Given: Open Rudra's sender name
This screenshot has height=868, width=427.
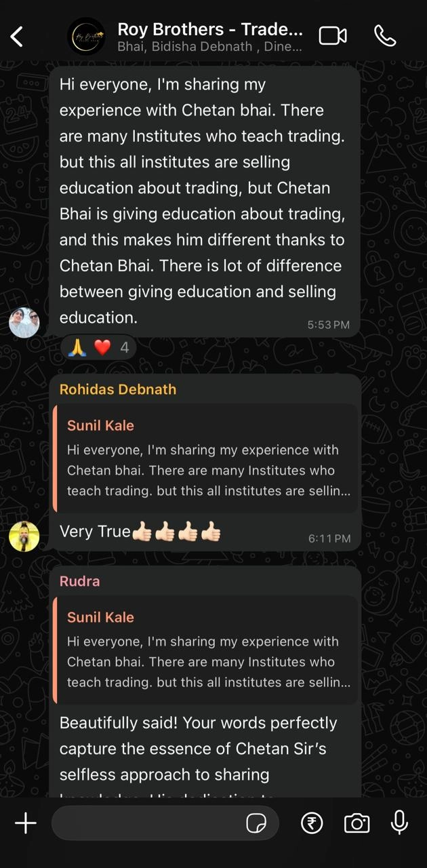Looking at the screenshot, I should click(79, 581).
